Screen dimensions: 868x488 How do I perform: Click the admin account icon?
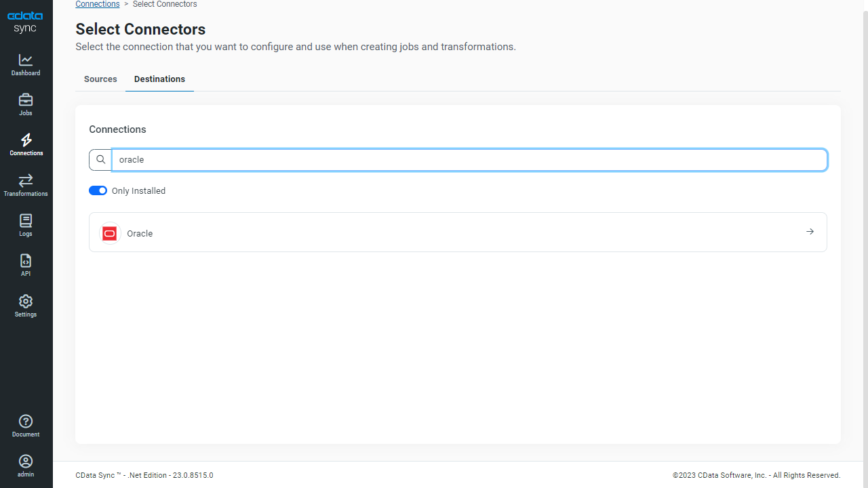point(25,466)
